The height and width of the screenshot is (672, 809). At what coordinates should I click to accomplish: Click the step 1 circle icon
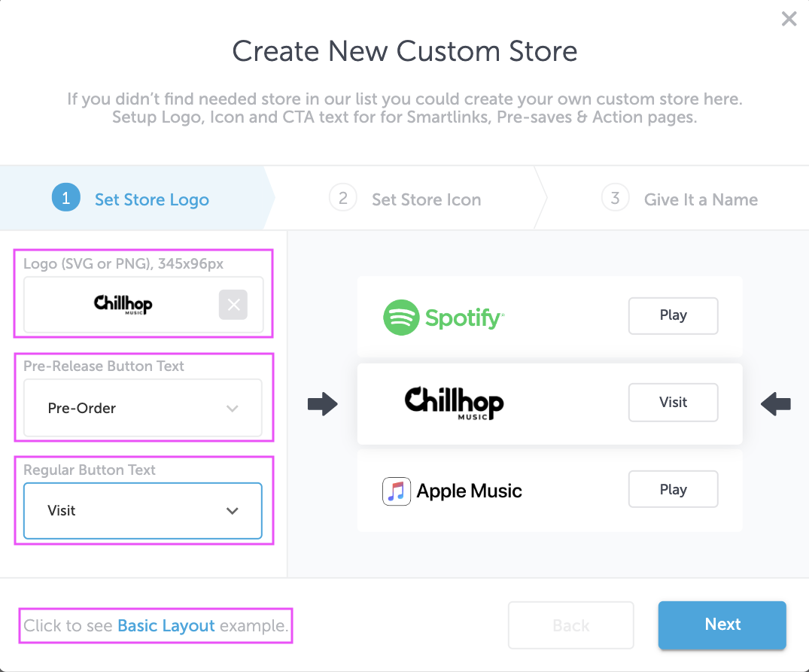[66, 197]
